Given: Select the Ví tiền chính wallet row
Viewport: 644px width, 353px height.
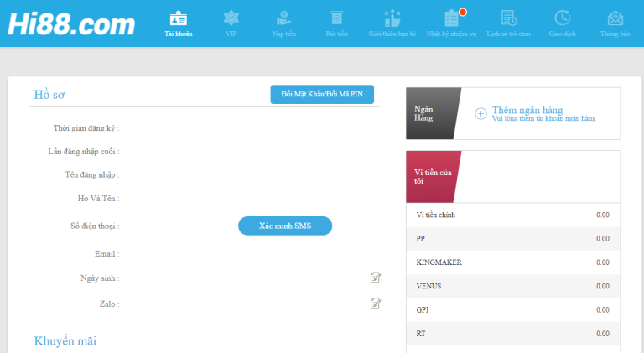Looking at the screenshot, I should (513, 215).
